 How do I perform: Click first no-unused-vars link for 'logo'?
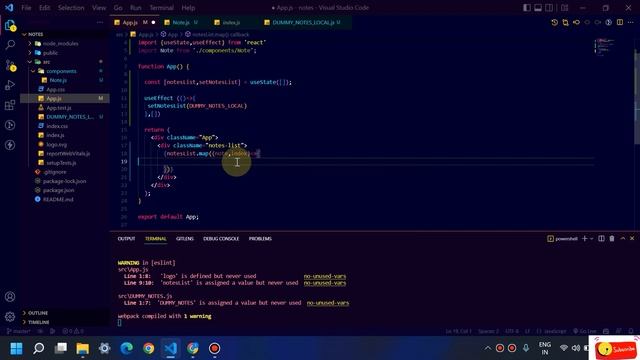[x=324, y=276]
